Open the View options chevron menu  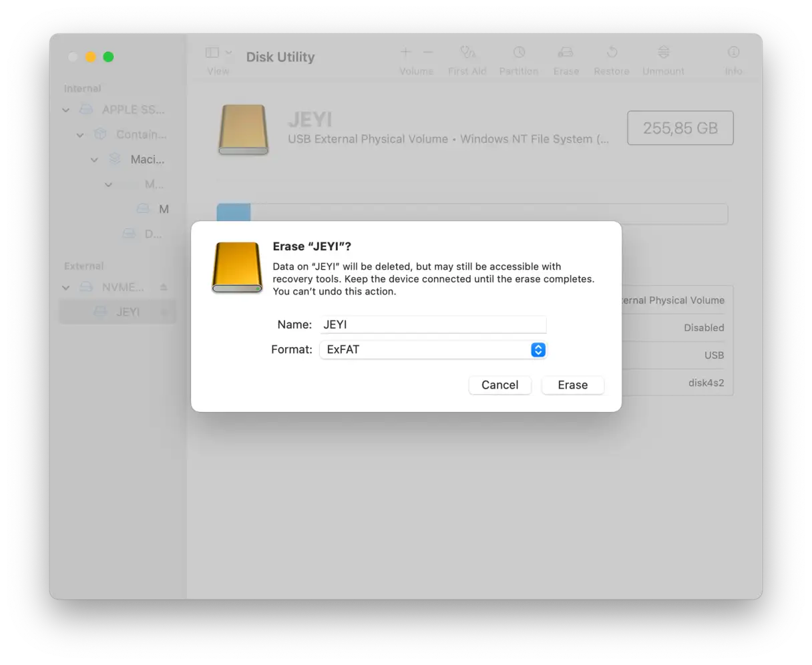click(228, 52)
